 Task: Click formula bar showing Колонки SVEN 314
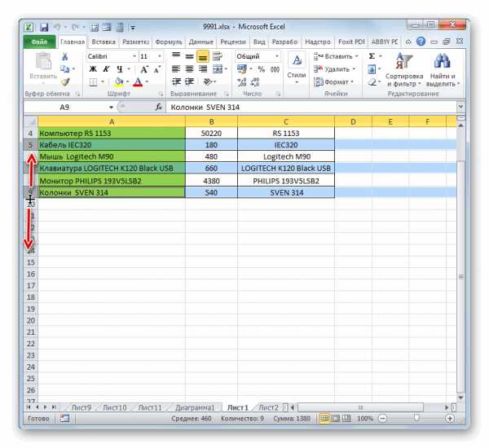312,108
